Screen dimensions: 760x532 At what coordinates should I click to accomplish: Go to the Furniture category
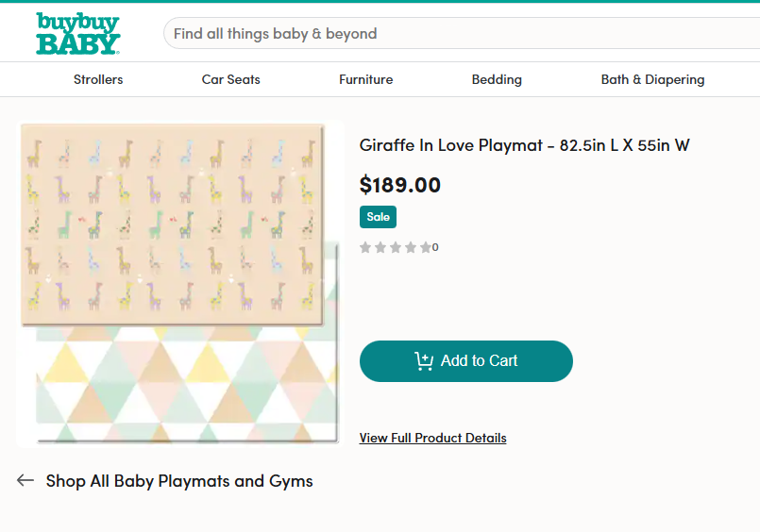tap(366, 79)
